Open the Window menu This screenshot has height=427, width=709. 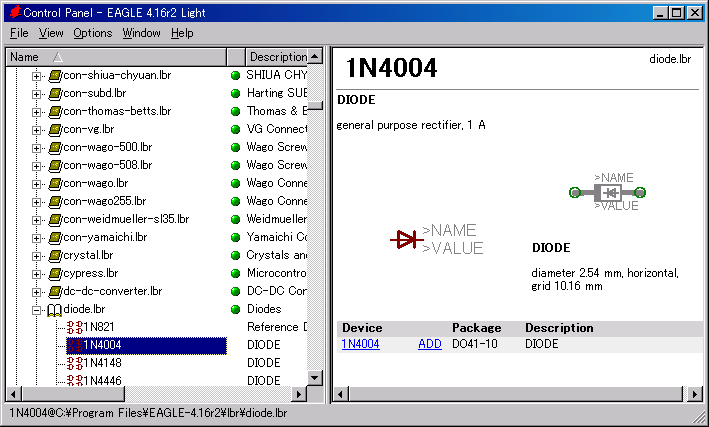[141, 33]
